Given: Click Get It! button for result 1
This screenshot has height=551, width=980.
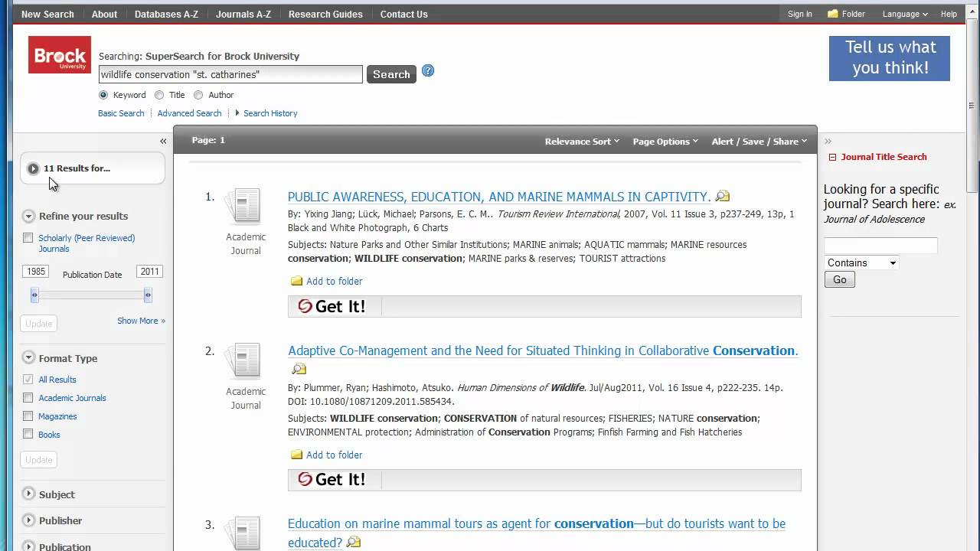Looking at the screenshot, I should click(332, 306).
